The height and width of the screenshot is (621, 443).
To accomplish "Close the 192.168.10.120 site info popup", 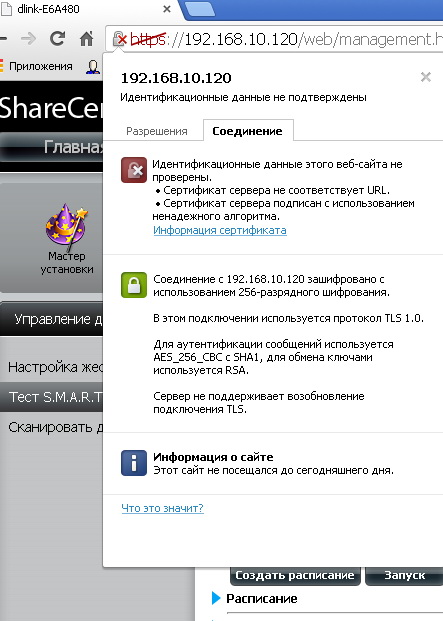I will click(426, 77).
